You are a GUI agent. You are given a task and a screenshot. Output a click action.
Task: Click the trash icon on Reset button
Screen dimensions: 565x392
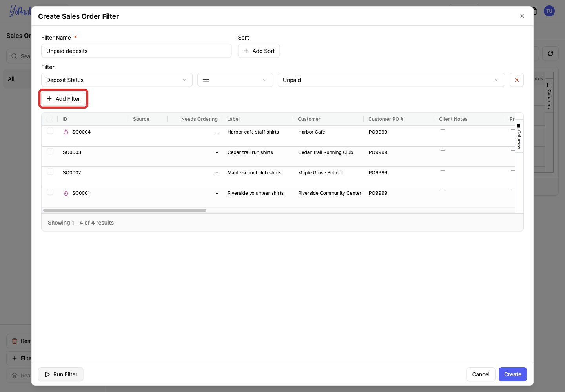pyautogui.click(x=15, y=341)
